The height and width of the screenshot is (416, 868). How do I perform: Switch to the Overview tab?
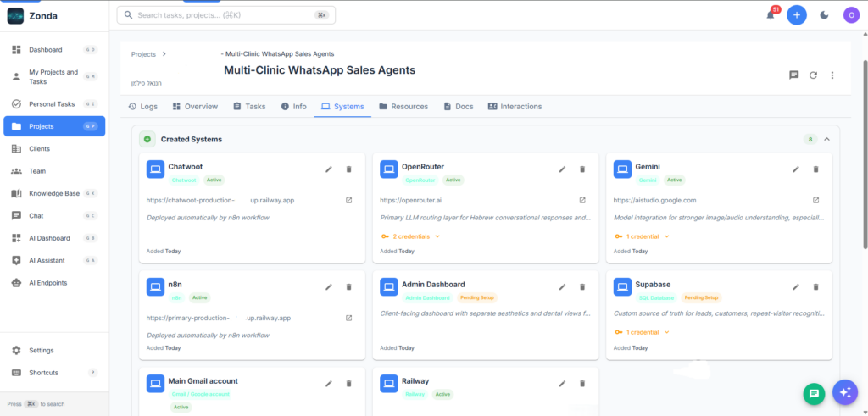(195, 106)
